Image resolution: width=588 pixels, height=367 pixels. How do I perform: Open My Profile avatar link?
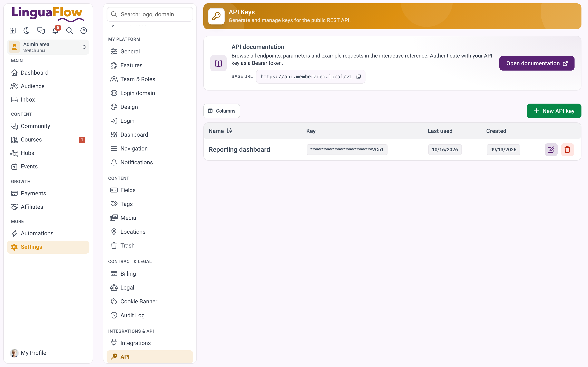[x=28, y=353]
